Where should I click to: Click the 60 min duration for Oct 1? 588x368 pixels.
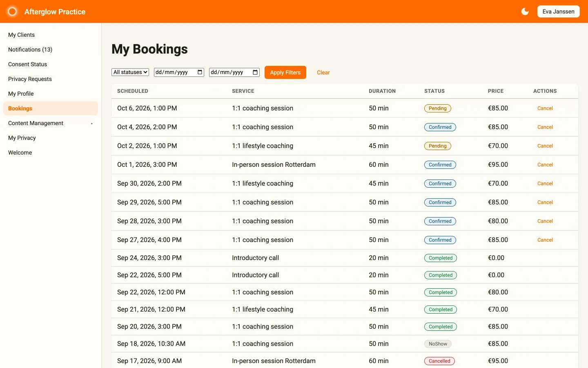379,165
